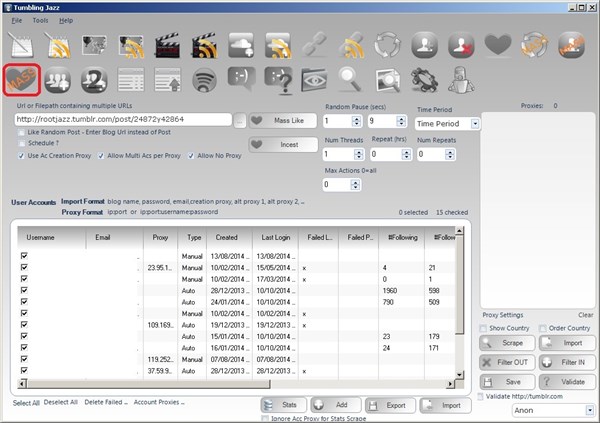Open the list with upload arrow icon
This screenshot has width=600, height=423.
coord(168,80)
